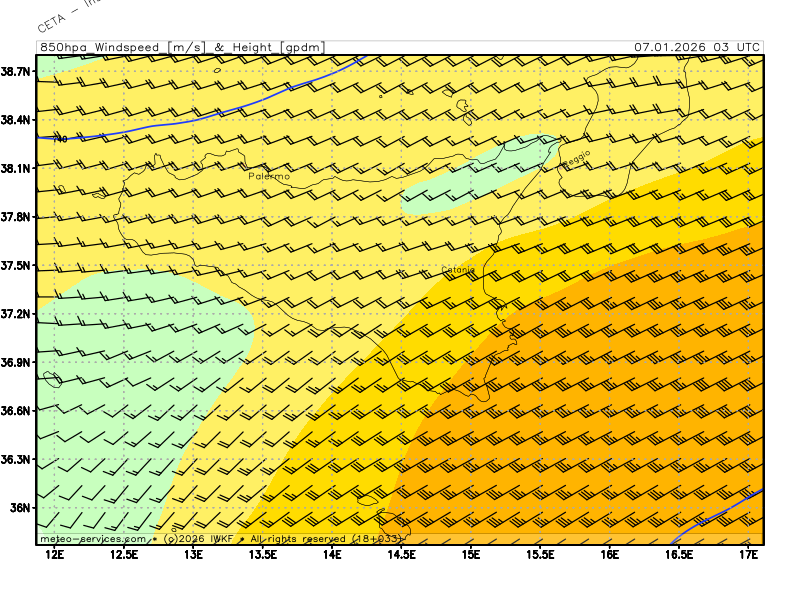Select the 38.7N latitude label
This screenshot has height=600, width=800.
[16, 71]
